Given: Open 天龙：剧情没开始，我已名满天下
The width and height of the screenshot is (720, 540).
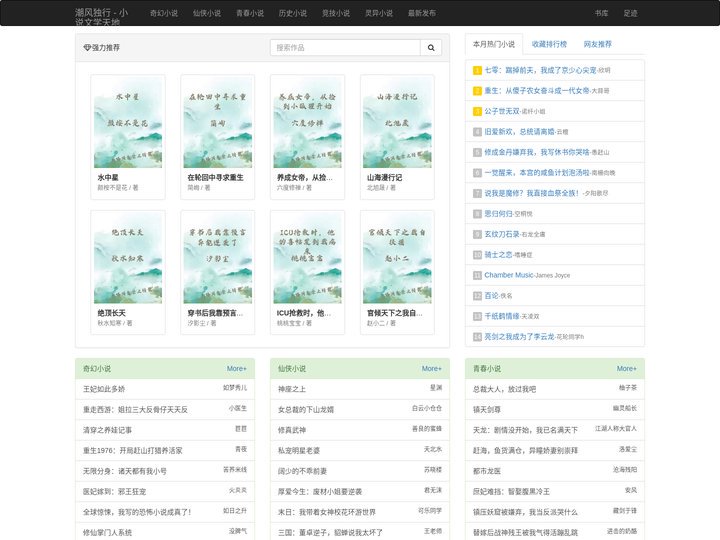Looking at the screenshot, I should [x=525, y=430].
